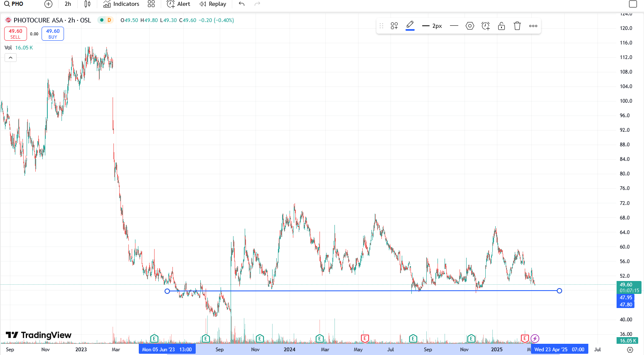Click the 100.0 price scale label
The image size is (644, 355).
626,101
